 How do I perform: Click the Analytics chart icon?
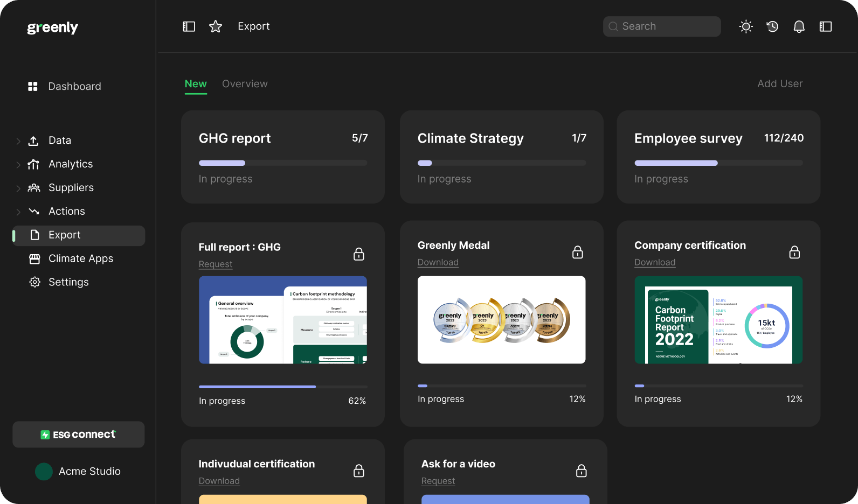click(33, 164)
